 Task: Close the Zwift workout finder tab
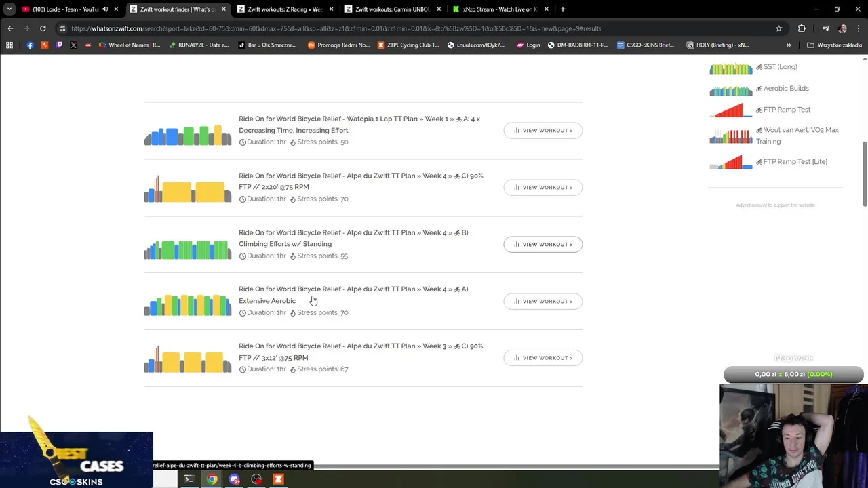point(224,9)
